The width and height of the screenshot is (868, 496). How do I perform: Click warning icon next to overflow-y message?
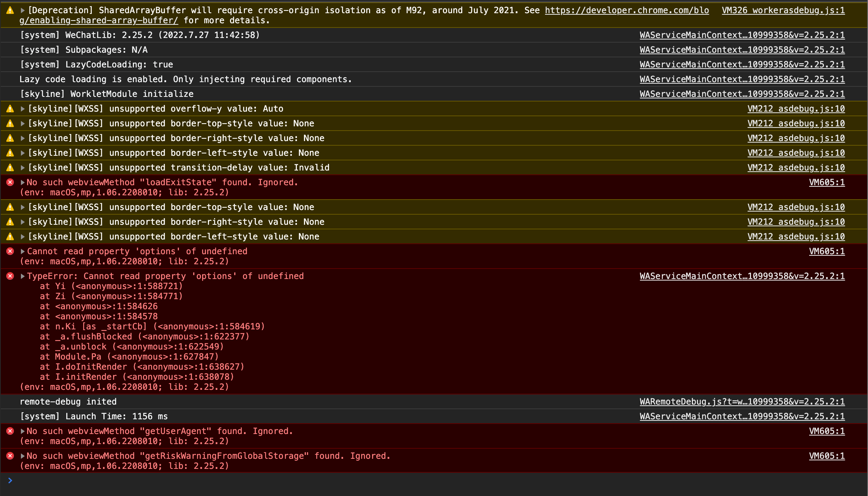point(10,109)
